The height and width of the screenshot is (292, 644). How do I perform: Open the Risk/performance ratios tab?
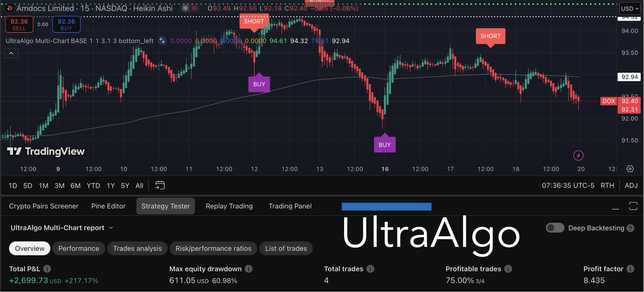[x=213, y=249]
